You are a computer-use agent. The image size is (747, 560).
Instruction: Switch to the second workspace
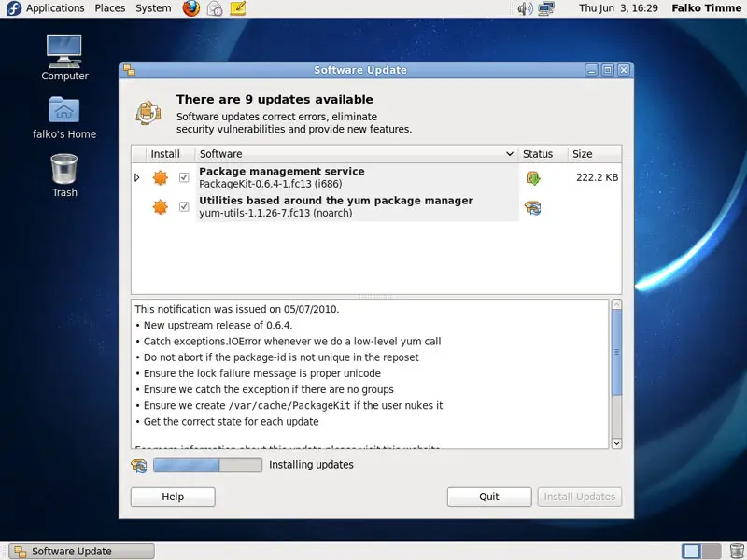(712, 552)
